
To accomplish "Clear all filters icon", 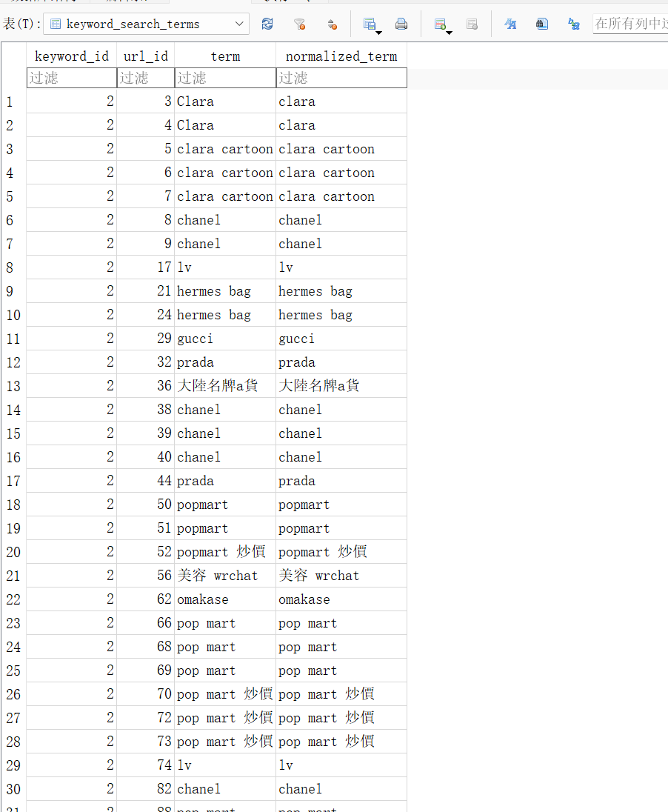I will pos(299,24).
